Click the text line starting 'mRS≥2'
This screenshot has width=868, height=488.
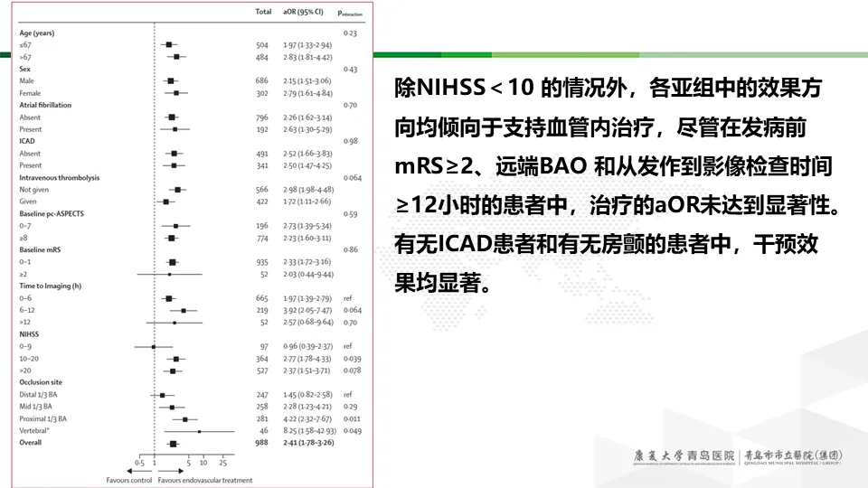click(x=613, y=166)
